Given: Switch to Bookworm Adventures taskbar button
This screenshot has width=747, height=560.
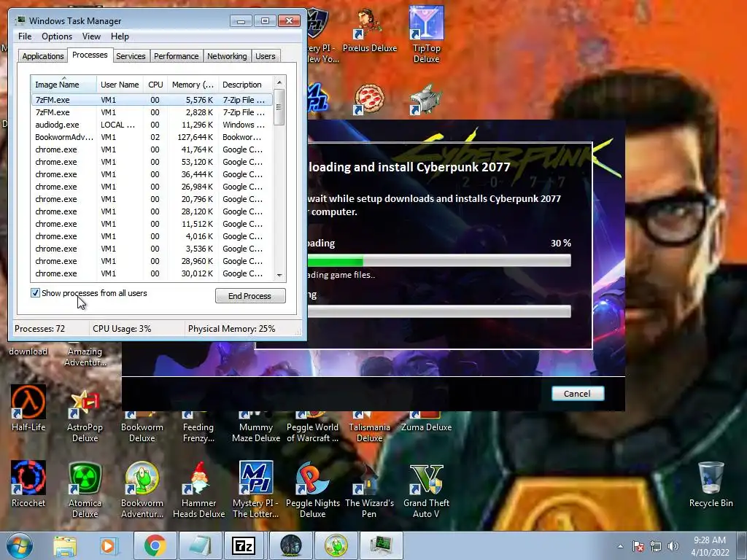Looking at the screenshot, I should pos(336,545).
